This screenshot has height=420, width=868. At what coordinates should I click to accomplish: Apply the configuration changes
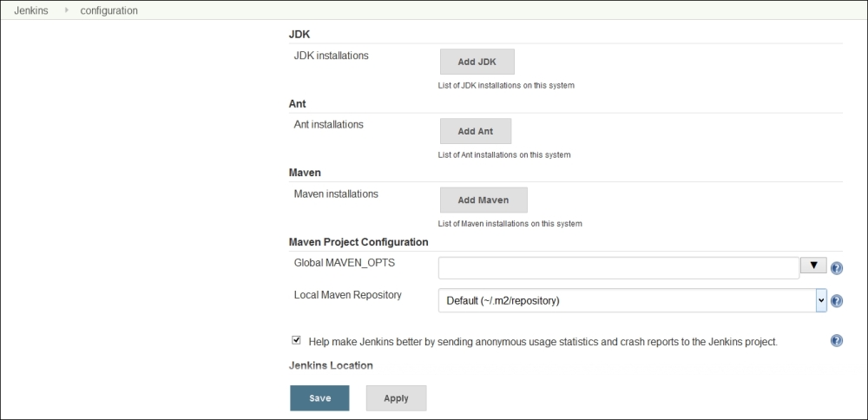coord(396,398)
